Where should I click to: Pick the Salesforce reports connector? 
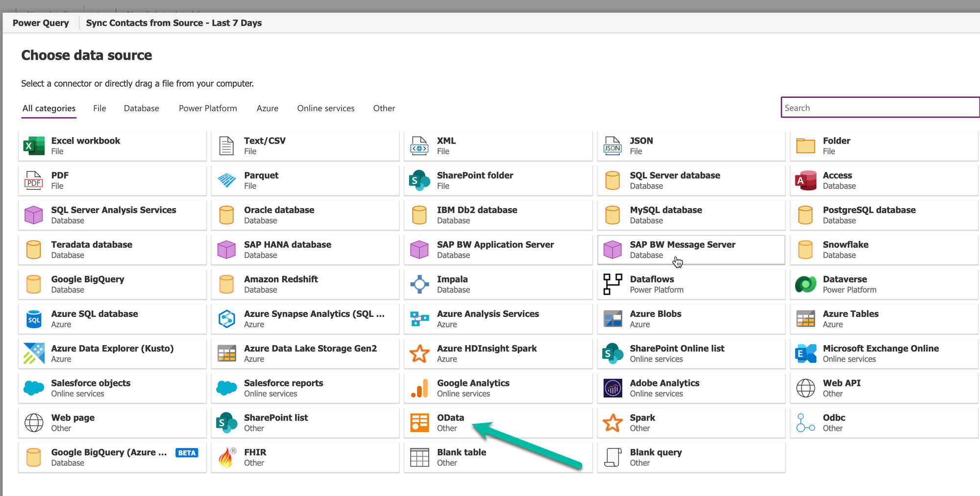tap(305, 388)
